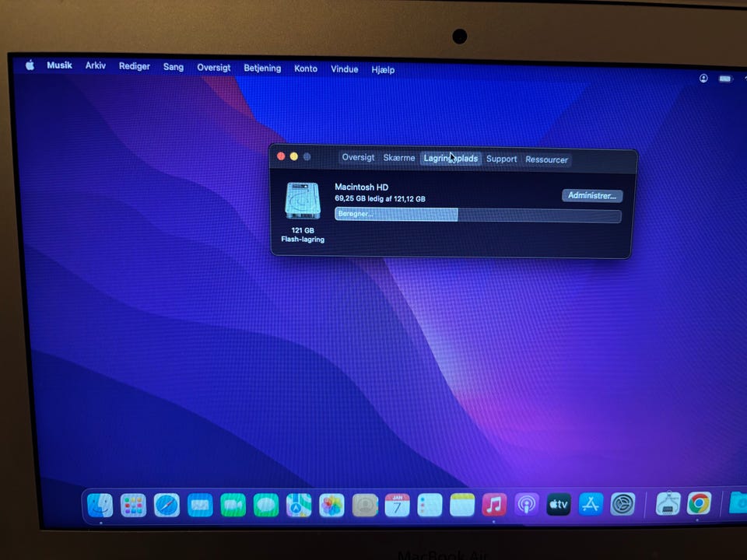The width and height of the screenshot is (747, 560).
Task: Open Launchpad in the Dock
Action: point(133,505)
